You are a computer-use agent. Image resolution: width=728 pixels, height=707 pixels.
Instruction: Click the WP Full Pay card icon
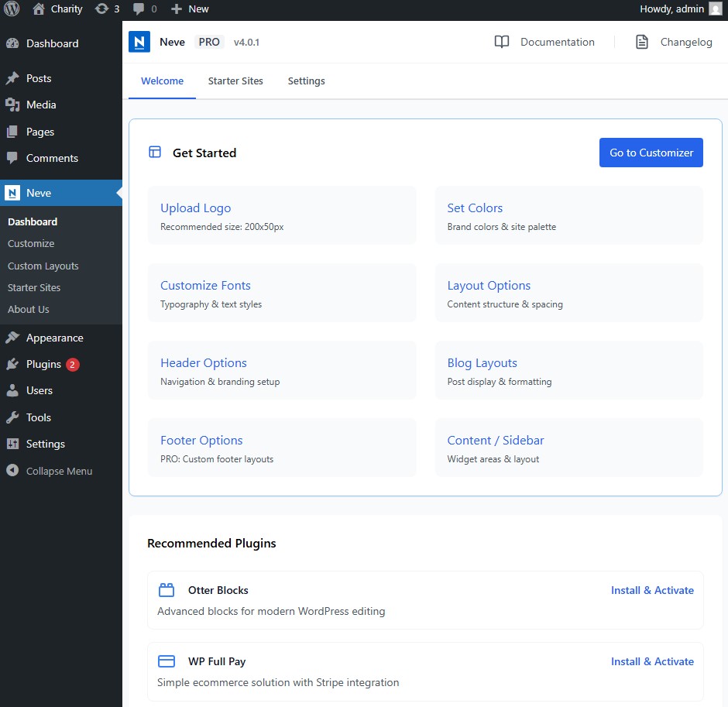click(x=167, y=661)
